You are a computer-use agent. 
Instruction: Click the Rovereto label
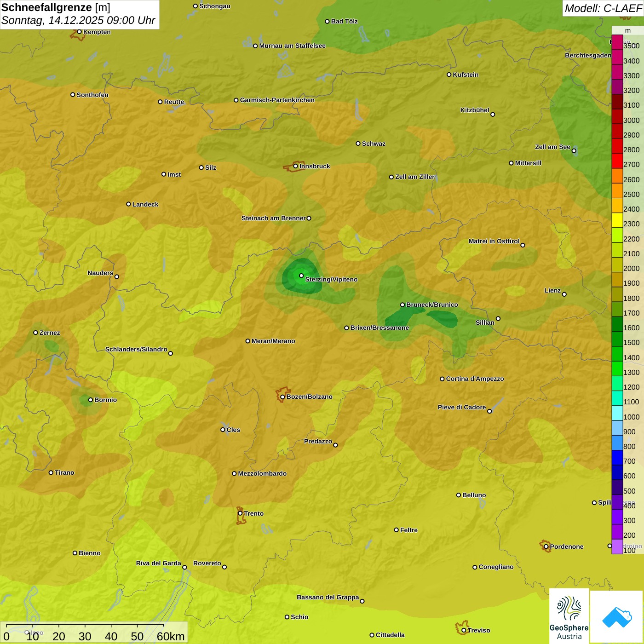click(x=207, y=563)
